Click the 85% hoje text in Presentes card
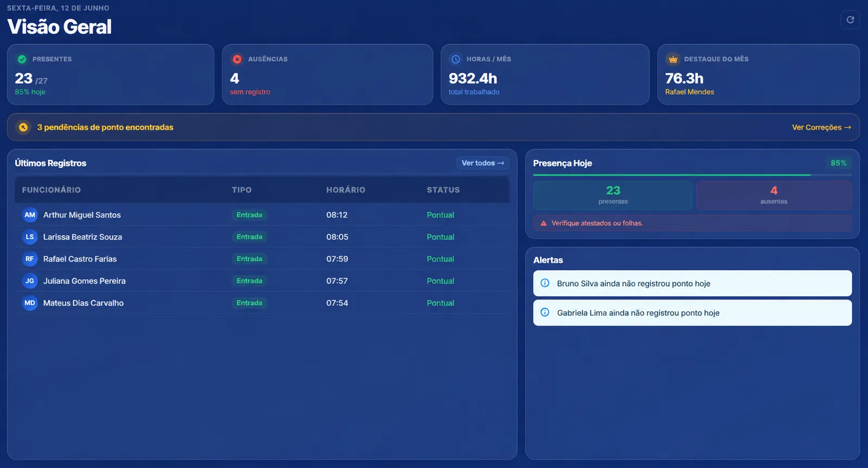This screenshot has height=468, width=868. tap(30, 92)
